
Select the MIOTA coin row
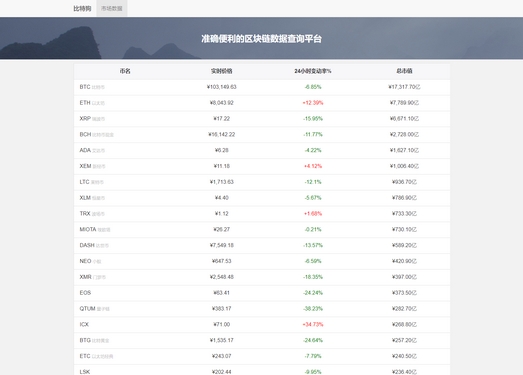click(x=262, y=230)
